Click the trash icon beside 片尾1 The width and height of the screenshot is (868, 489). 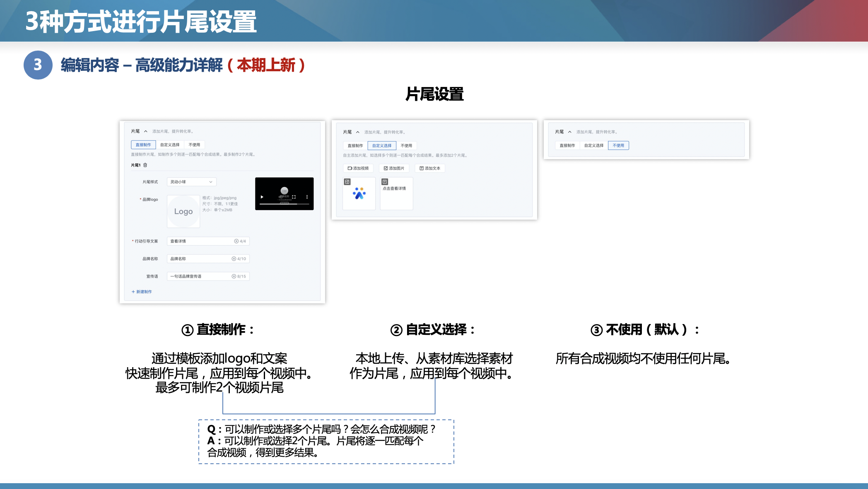pos(145,165)
